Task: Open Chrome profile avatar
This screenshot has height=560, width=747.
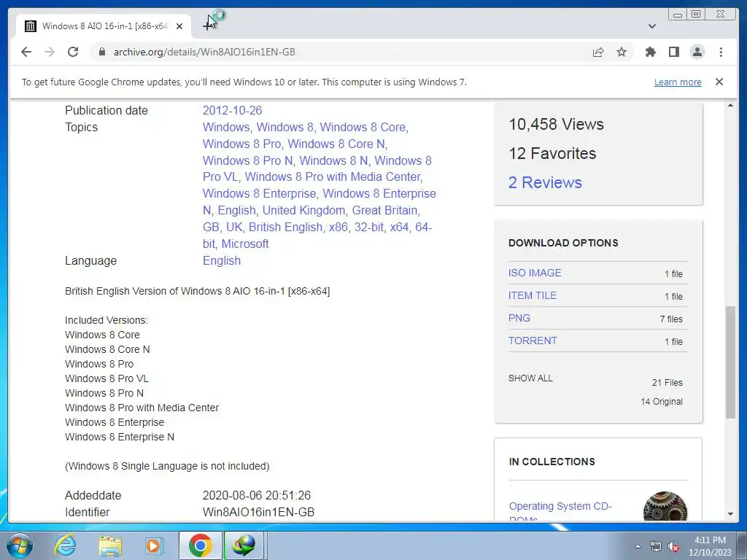Action: (x=697, y=52)
